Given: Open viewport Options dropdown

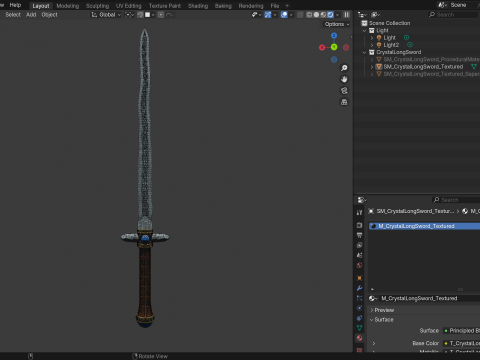Looking at the screenshot, I should point(337,24).
